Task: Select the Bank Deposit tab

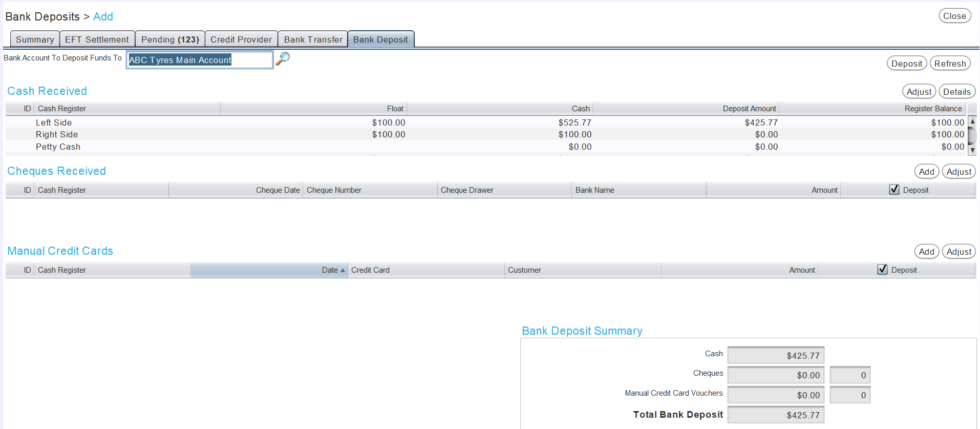Action: [380, 39]
